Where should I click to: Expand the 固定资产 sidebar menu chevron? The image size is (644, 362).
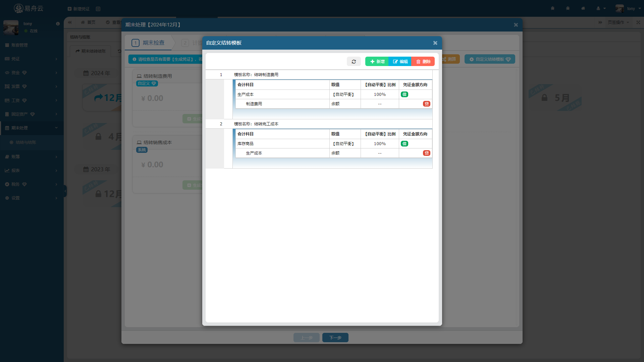(x=56, y=114)
